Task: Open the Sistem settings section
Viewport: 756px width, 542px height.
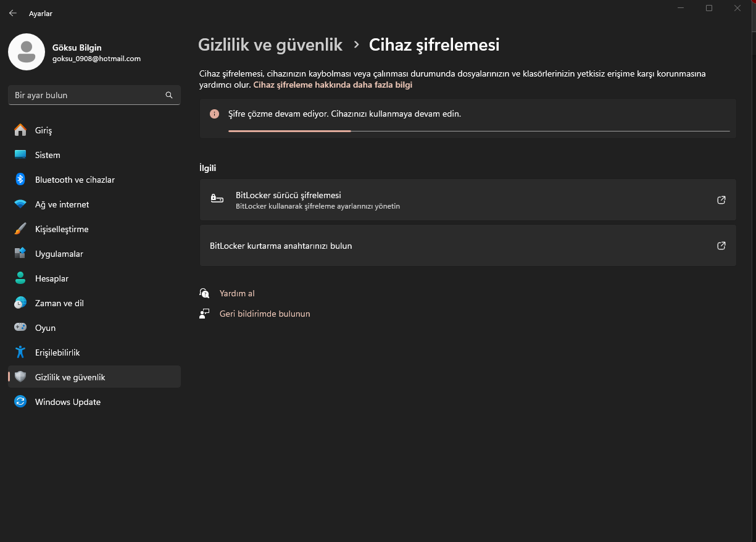Action: pyautogui.click(x=48, y=155)
